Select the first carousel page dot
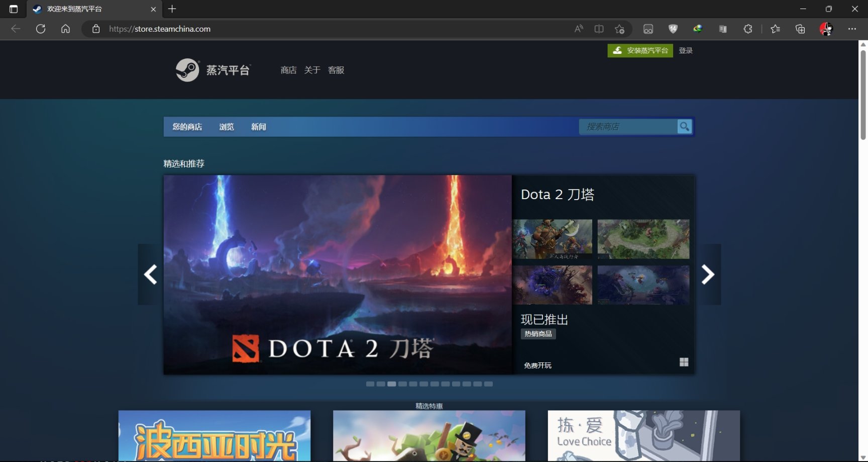868x462 pixels. pos(370,384)
